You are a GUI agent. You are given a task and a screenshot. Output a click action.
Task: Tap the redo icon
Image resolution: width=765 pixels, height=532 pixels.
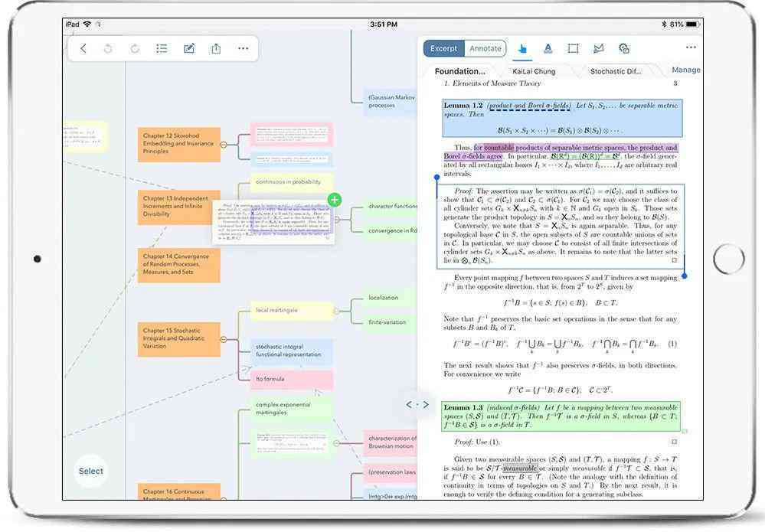135,48
